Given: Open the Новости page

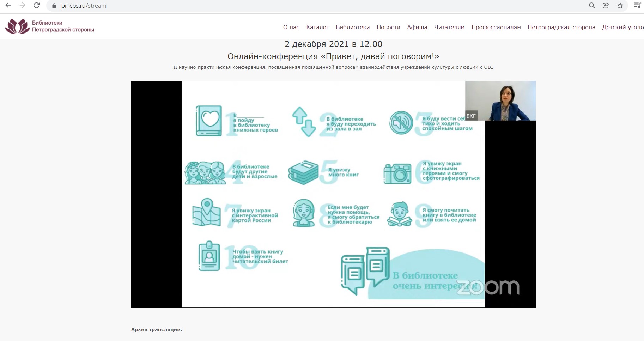Looking at the screenshot, I should (x=388, y=27).
